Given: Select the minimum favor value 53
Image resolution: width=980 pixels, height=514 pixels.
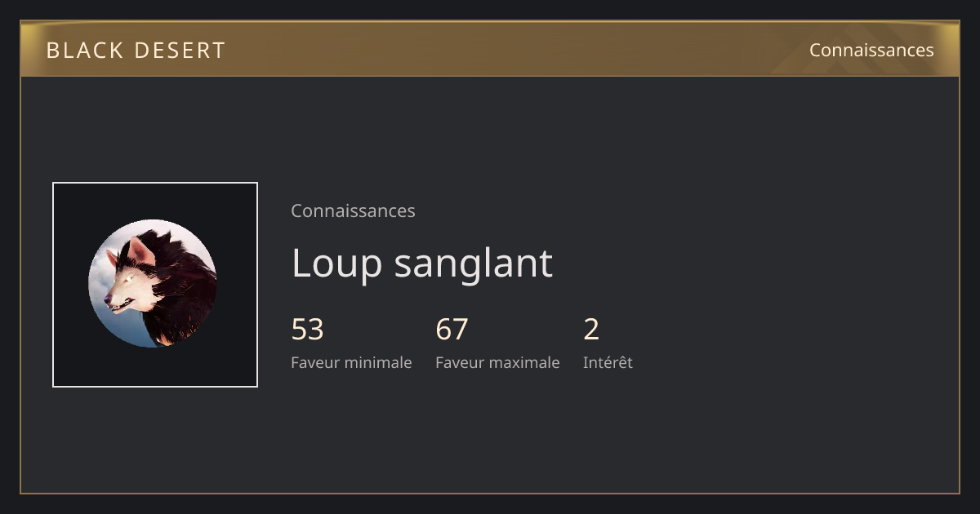Looking at the screenshot, I should click(x=307, y=330).
